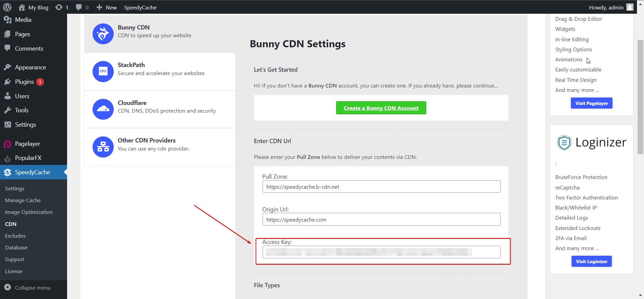Click the SpeedyCache sidebar logo icon
The width and height of the screenshot is (644, 299).
[x=7, y=172]
